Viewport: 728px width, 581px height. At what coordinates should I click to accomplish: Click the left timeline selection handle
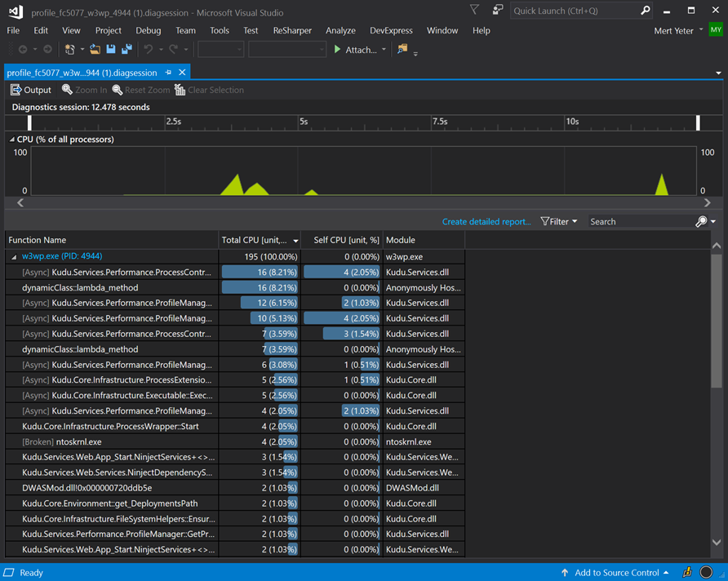(29, 123)
